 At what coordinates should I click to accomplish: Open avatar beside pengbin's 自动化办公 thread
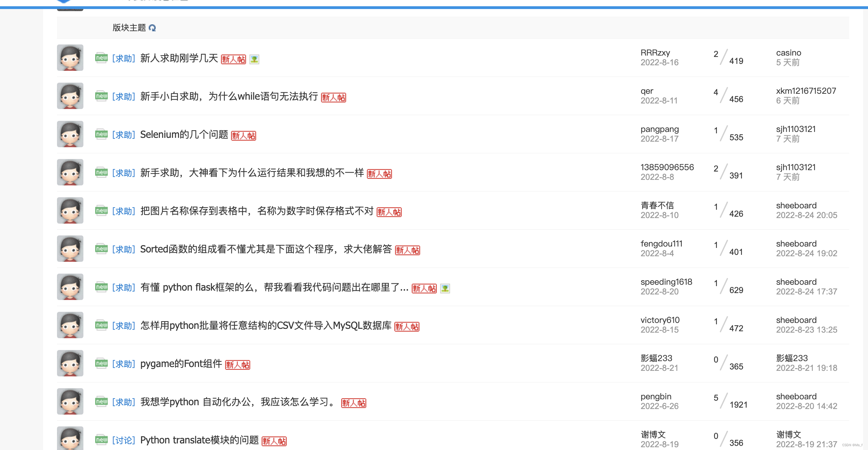tap(70, 401)
